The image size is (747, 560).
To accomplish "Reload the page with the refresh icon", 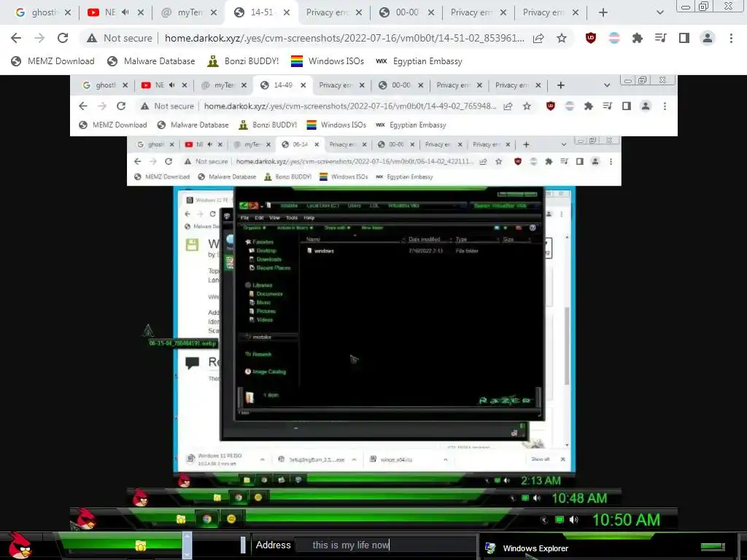I will [x=63, y=38].
